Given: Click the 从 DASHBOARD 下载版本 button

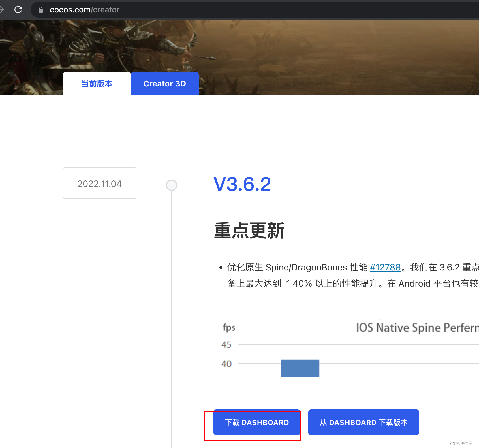Looking at the screenshot, I should tap(363, 422).
